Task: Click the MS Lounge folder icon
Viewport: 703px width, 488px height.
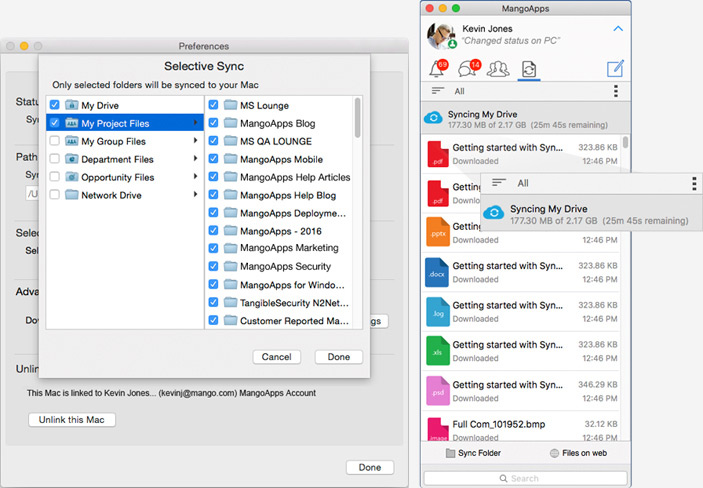Action: click(230, 105)
